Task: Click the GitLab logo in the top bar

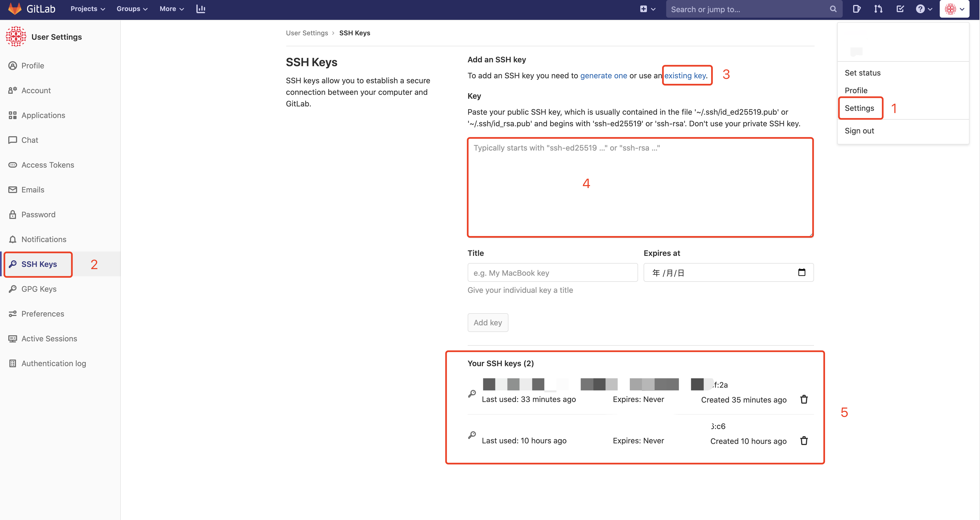Action: pyautogui.click(x=14, y=9)
